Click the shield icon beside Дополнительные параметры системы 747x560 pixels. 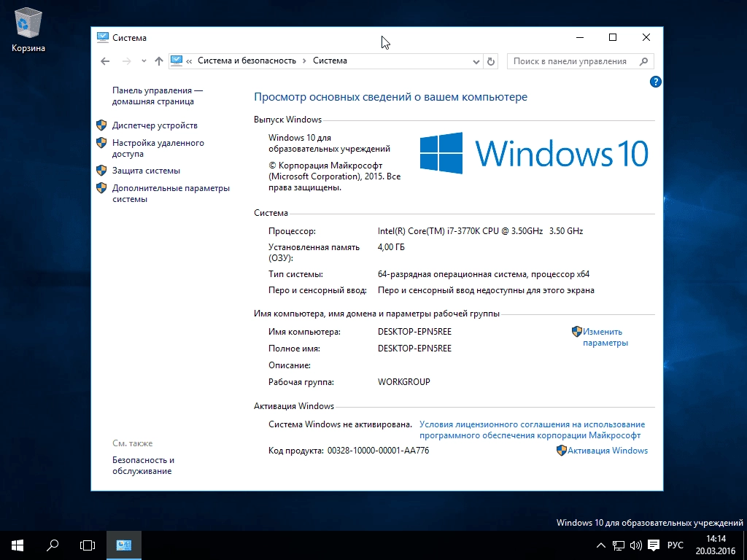(101, 187)
